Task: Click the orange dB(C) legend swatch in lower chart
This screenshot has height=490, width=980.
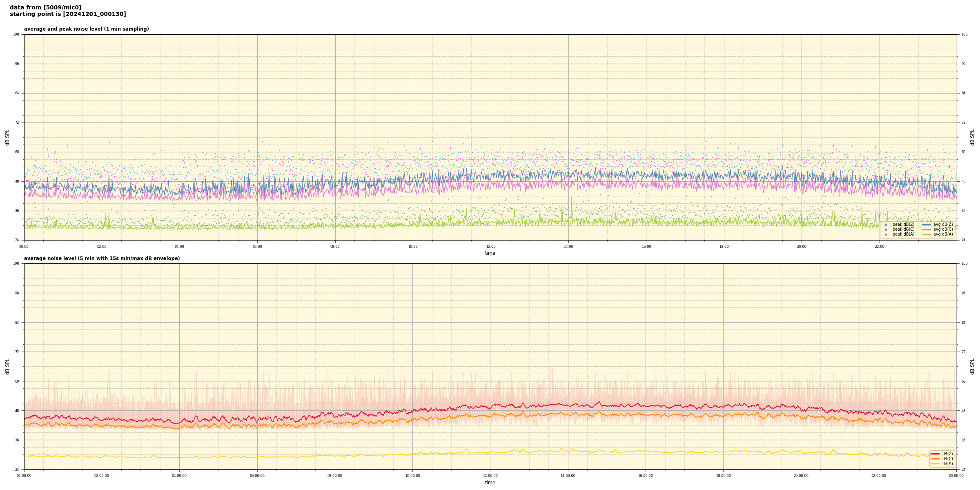Action: [935, 459]
